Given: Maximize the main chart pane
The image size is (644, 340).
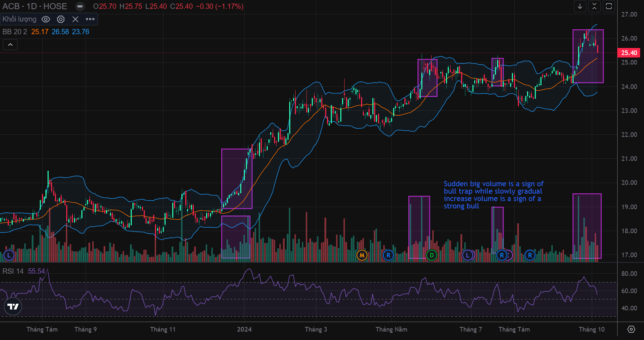Looking at the screenshot, I should pos(609,6).
